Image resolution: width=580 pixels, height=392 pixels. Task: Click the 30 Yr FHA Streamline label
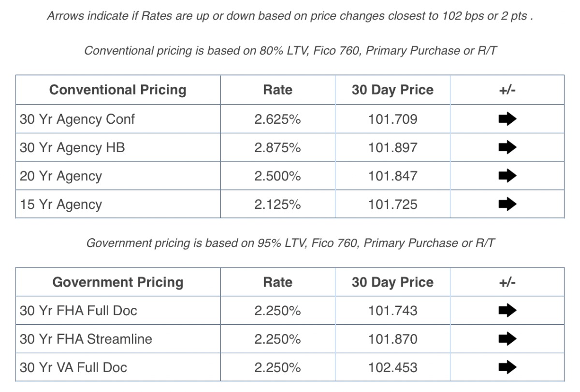(86, 339)
